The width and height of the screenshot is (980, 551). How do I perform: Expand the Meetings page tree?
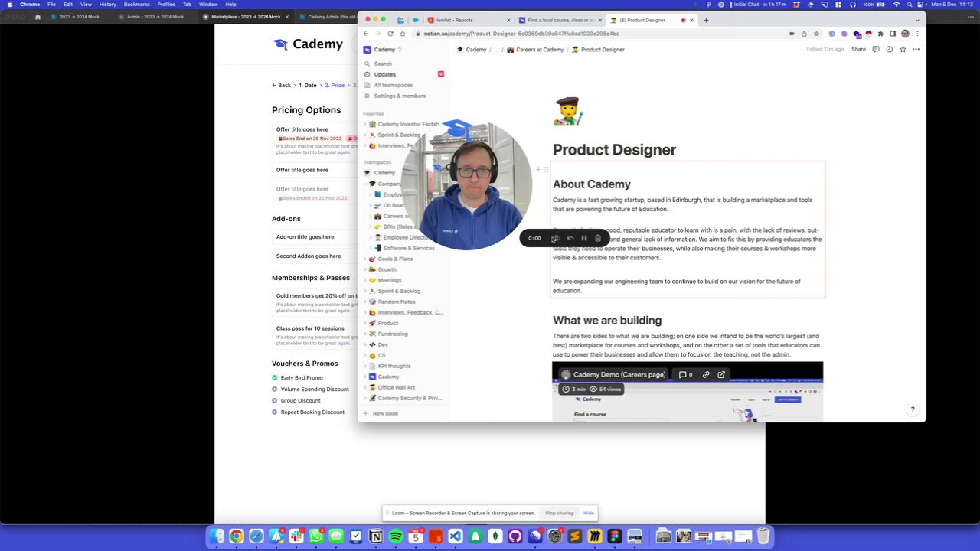(x=365, y=280)
